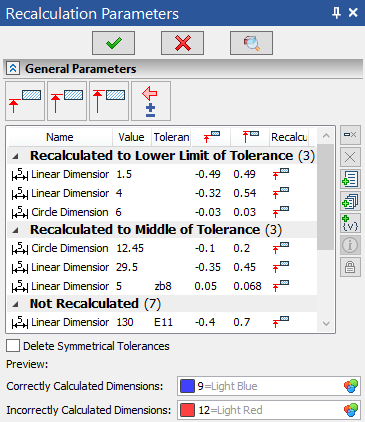
Task: Collapse Recalculated to Middle of Tolerance group
Action: [16, 230]
